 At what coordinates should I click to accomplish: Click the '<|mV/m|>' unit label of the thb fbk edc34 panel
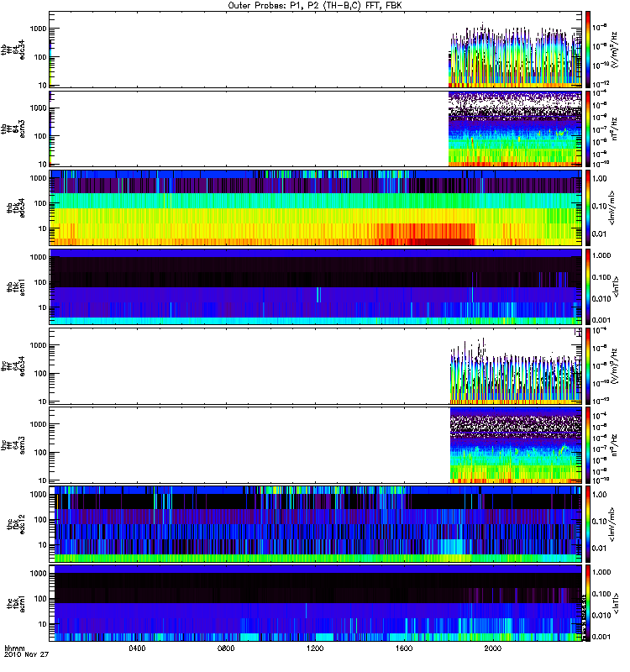point(612,207)
